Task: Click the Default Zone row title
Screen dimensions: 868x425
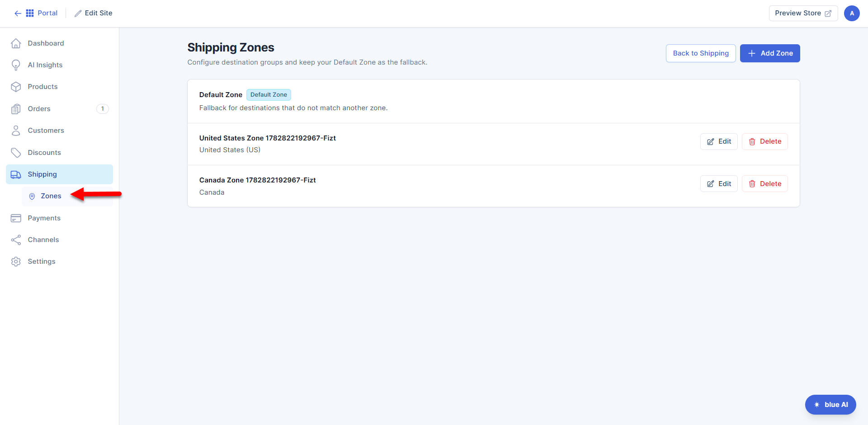Action: [221, 95]
